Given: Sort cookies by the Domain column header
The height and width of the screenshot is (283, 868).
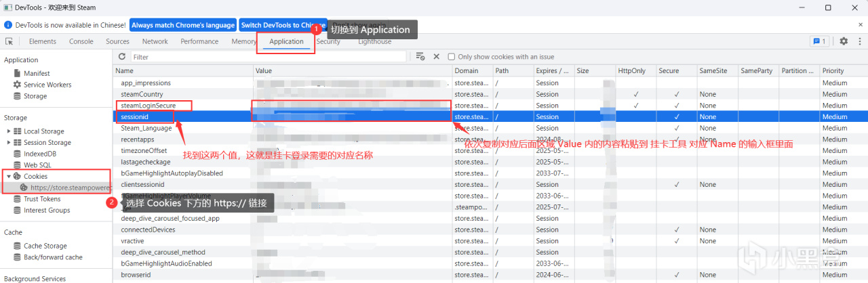Looking at the screenshot, I should [x=472, y=70].
